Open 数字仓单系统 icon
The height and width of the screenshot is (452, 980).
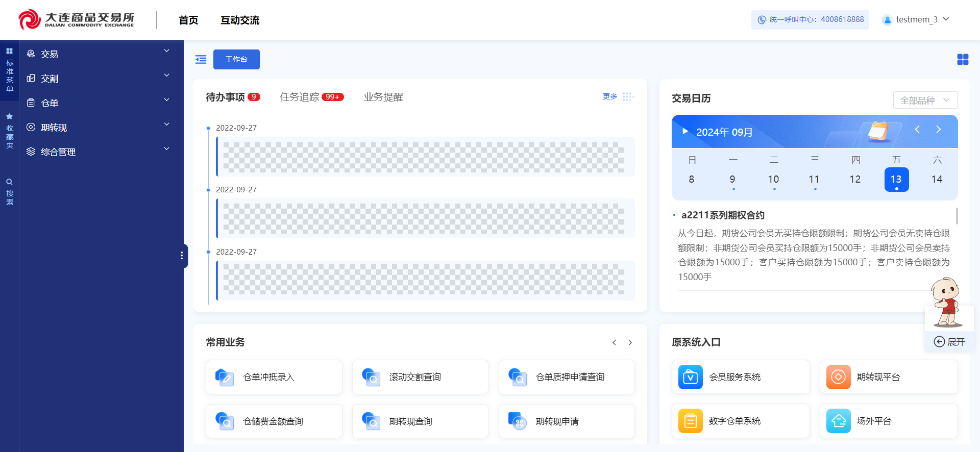coord(690,421)
